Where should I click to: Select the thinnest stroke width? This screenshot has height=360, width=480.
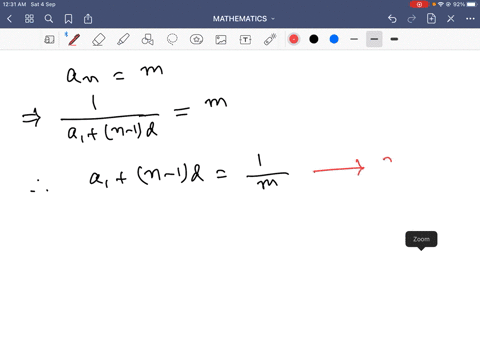354,39
